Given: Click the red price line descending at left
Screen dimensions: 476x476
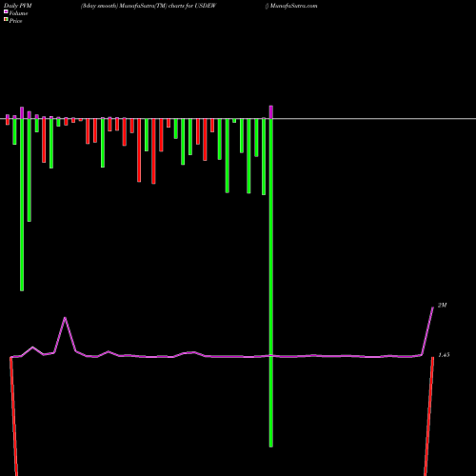Looking at the screenshot, I should [13, 416].
